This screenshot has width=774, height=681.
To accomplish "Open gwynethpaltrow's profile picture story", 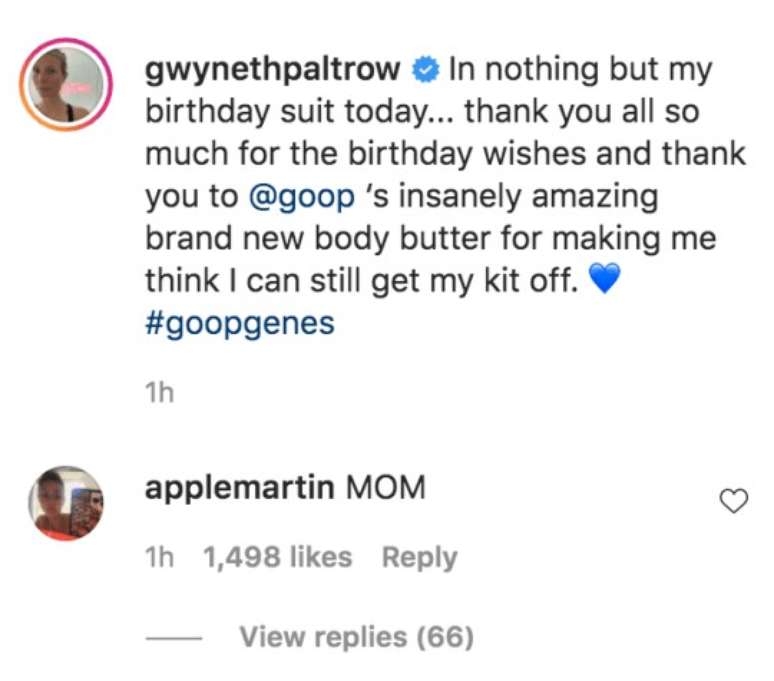I will pos(68,88).
